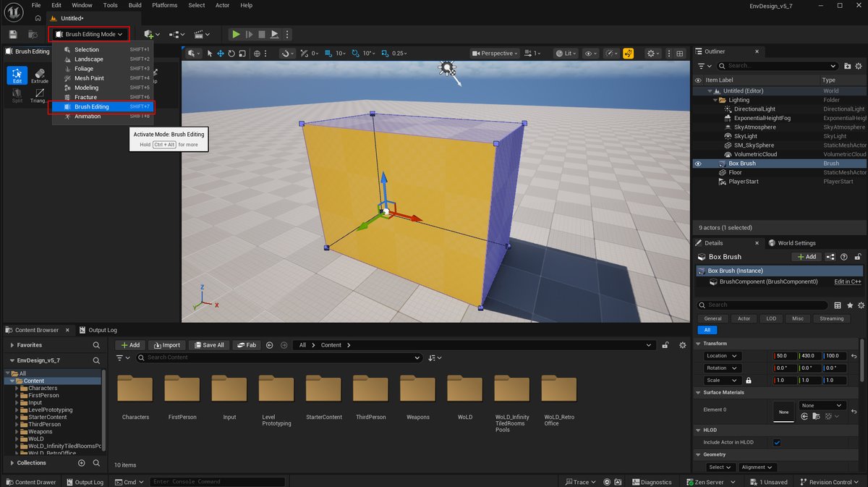Screen dimensions: 868x487
Task: Choose Mesh Paint mode from the modes menu
Action: (x=103, y=78)
